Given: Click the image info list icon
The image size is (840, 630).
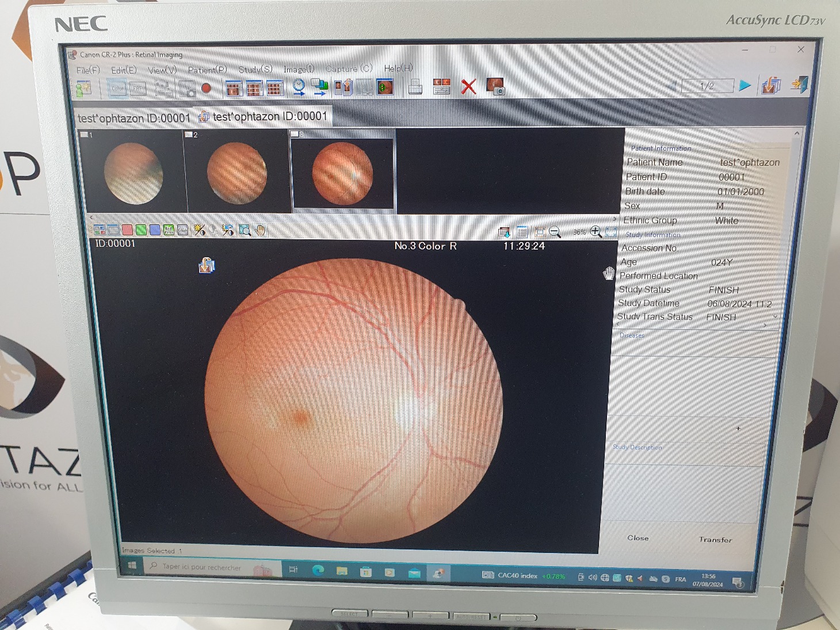Looking at the screenshot, I should [x=522, y=232].
